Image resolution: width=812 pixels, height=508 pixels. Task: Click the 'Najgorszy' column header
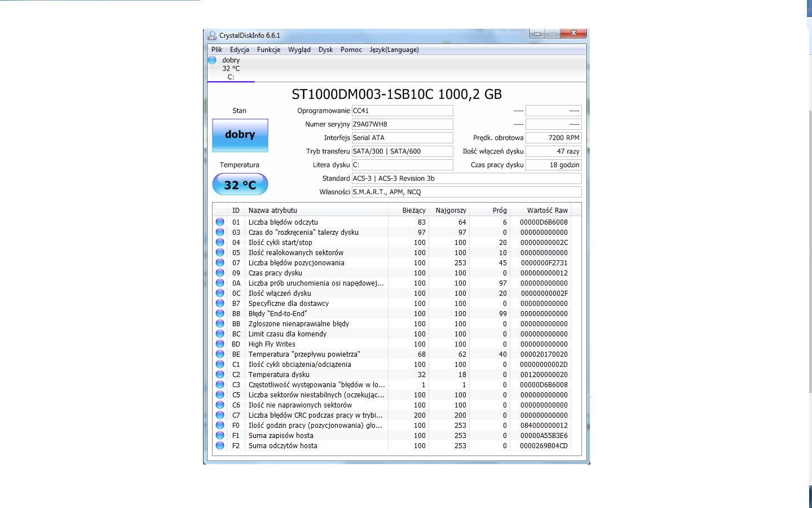449,210
